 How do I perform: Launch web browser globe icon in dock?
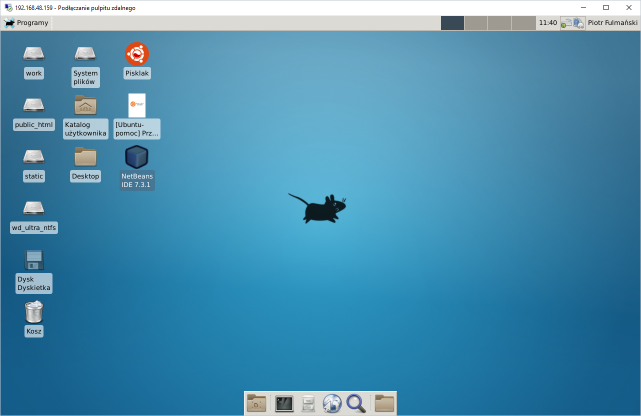332,404
